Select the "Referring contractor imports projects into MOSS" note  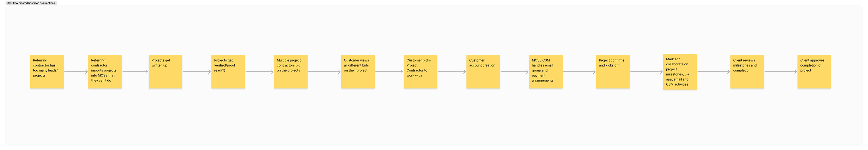pos(105,72)
